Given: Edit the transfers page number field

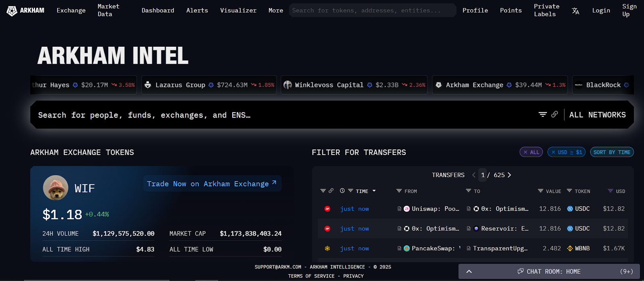Looking at the screenshot, I should pos(483,175).
